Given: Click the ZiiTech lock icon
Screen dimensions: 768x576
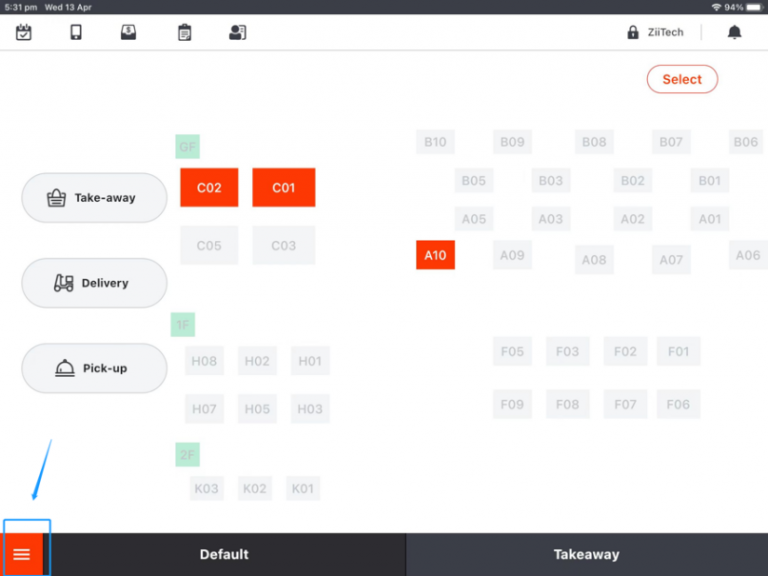Looking at the screenshot, I should tap(633, 32).
